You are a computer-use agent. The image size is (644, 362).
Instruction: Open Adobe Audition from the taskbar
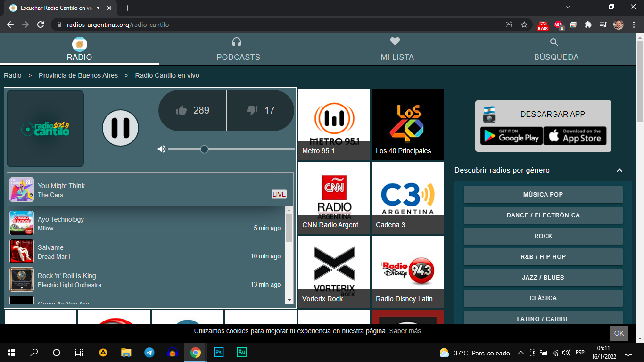tap(241, 352)
